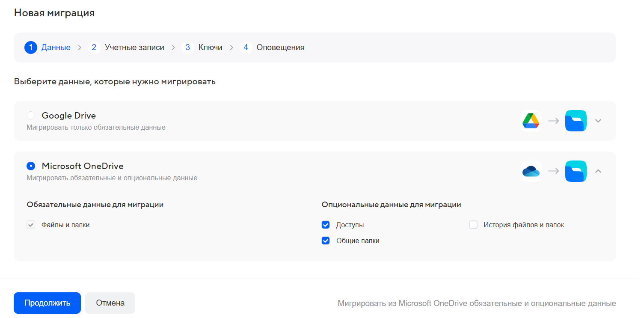Click the blue destination icon in the OneDrive row

click(x=576, y=171)
